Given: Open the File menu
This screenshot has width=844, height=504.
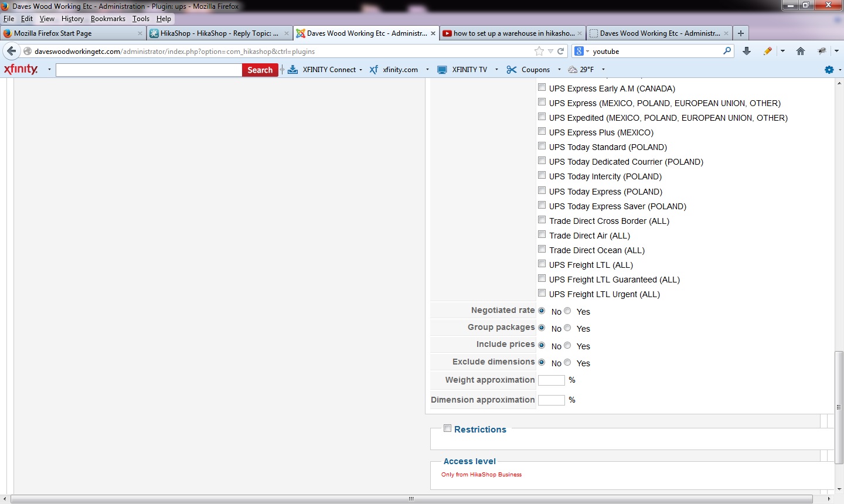Looking at the screenshot, I should [9, 19].
